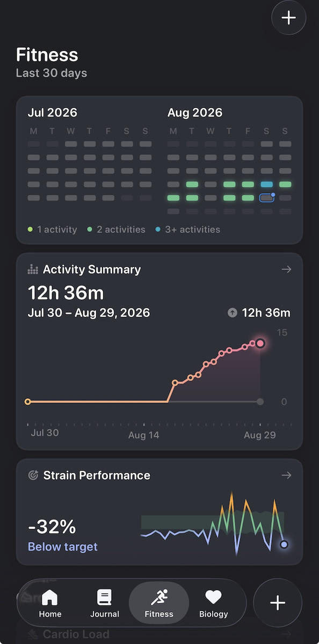Screen dimensions: 319x644
Task: Tap the floating plus button beside nav bar
Action: (x=278, y=603)
